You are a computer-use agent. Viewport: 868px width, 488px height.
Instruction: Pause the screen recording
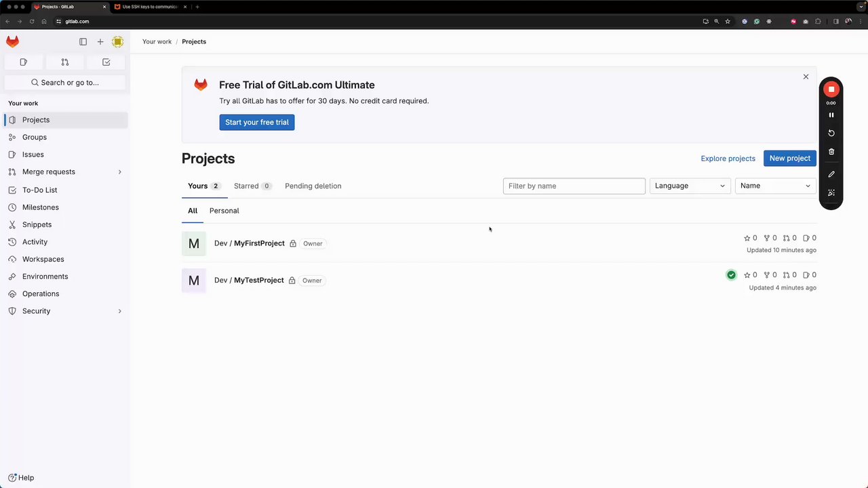(x=831, y=115)
